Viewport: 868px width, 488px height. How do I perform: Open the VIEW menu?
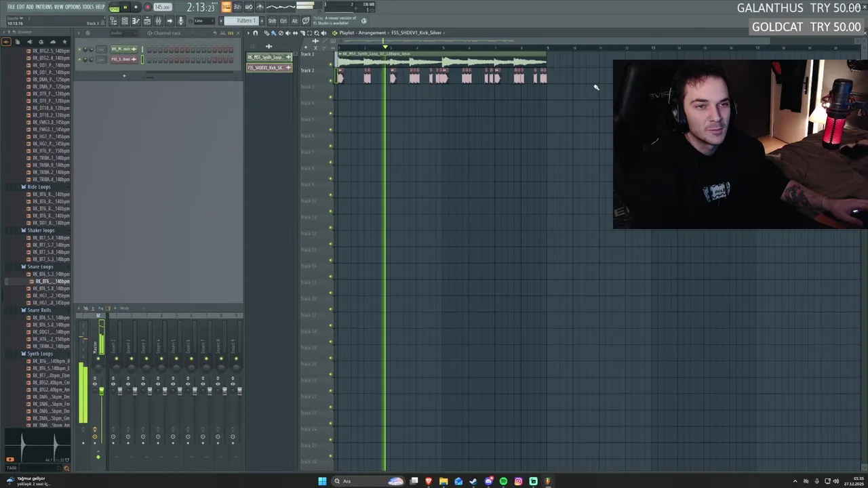click(58, 7)
